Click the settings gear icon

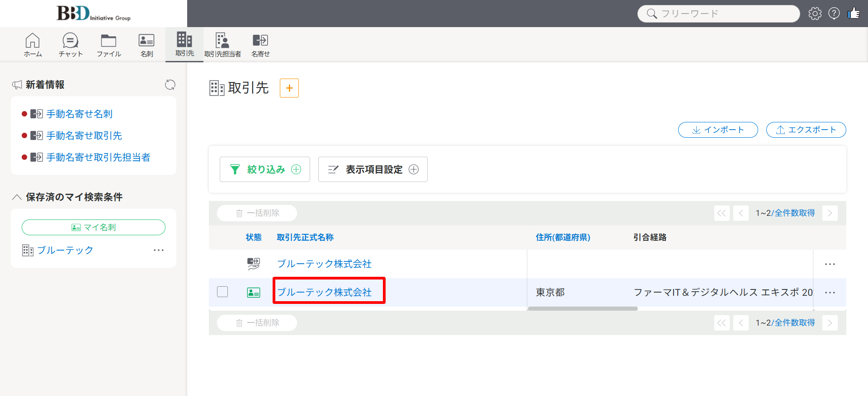[815, 14]
